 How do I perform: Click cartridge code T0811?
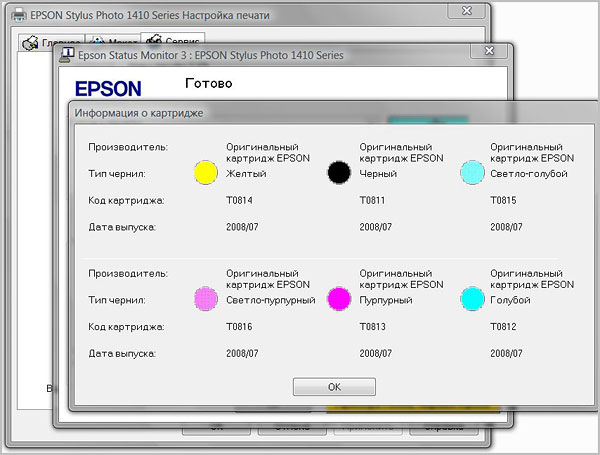tap(372, 200)
